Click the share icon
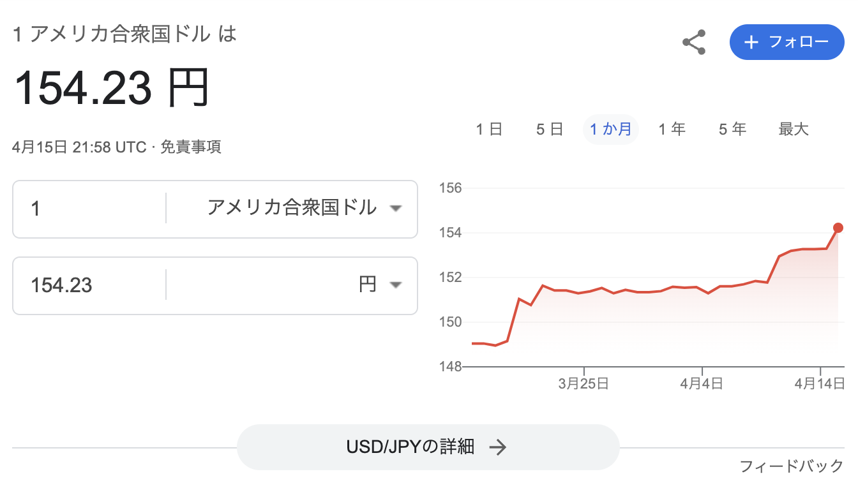 tap(694, 42)
